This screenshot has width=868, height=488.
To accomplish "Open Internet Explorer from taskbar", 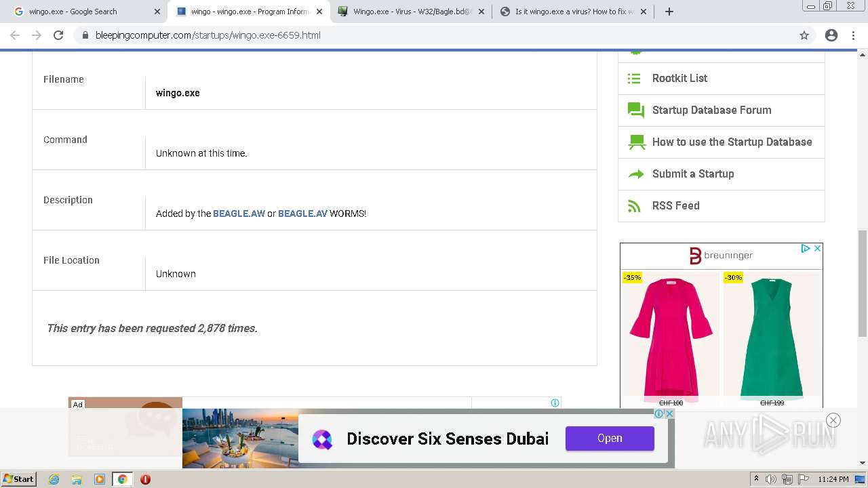I will [54, 479].
